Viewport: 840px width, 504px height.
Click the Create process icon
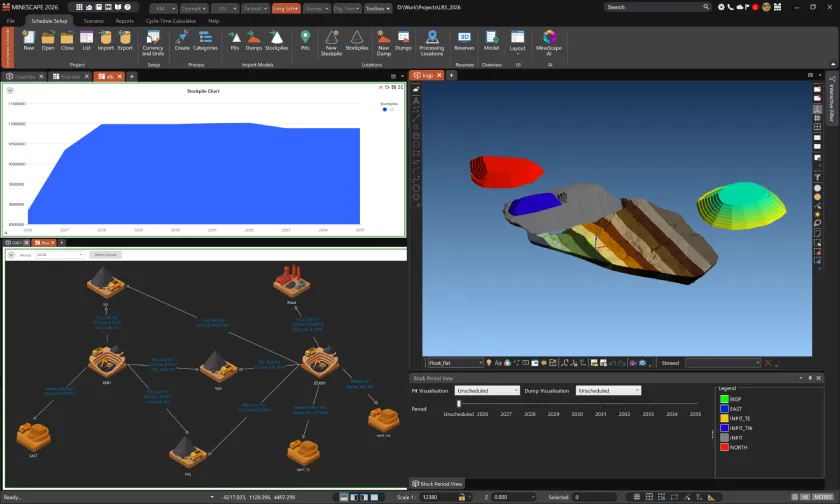tap(182, 40)
